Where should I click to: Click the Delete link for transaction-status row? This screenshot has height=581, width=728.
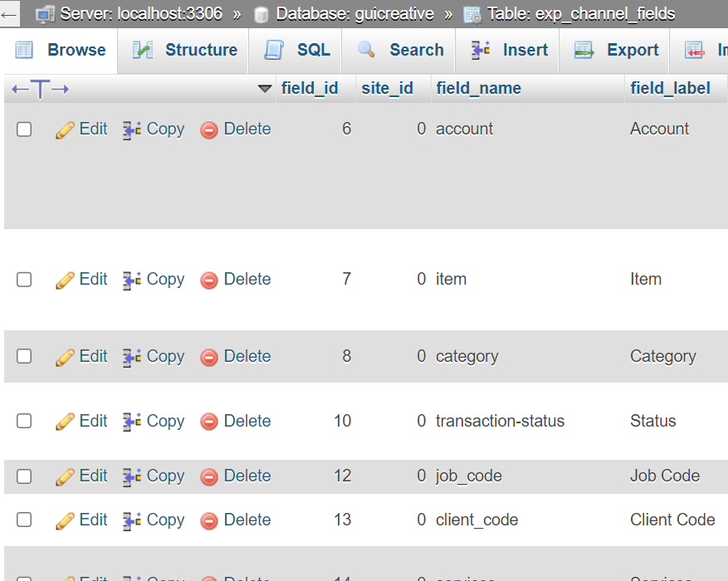click(247, 422)
